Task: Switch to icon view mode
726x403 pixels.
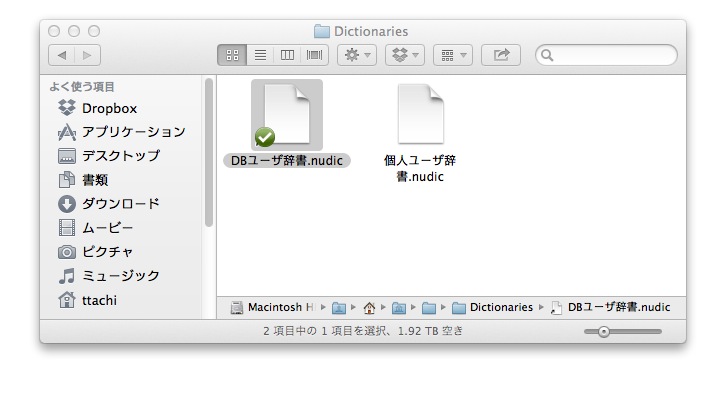Action: coord(232,55)
